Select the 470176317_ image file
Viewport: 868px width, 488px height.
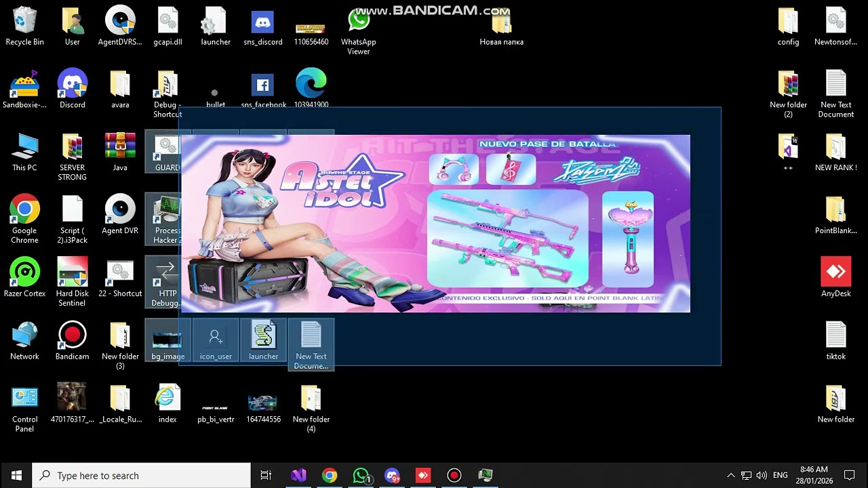(x=72, y=405)
